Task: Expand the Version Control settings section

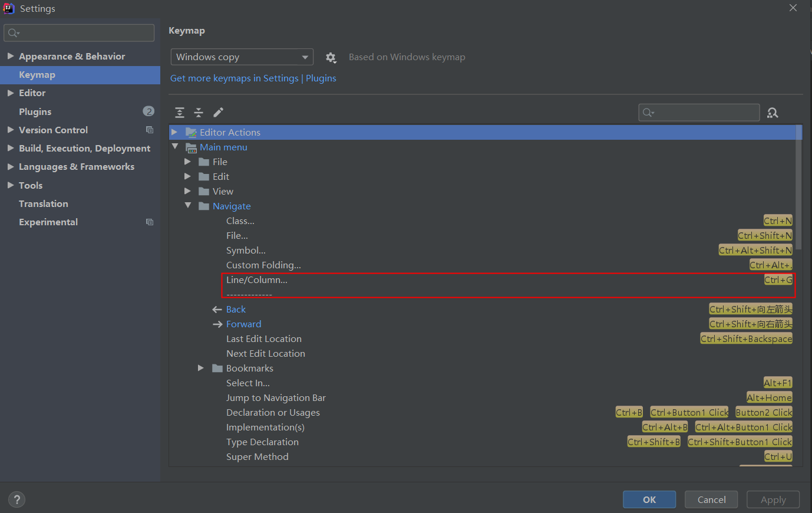Action: pos(10,130)
